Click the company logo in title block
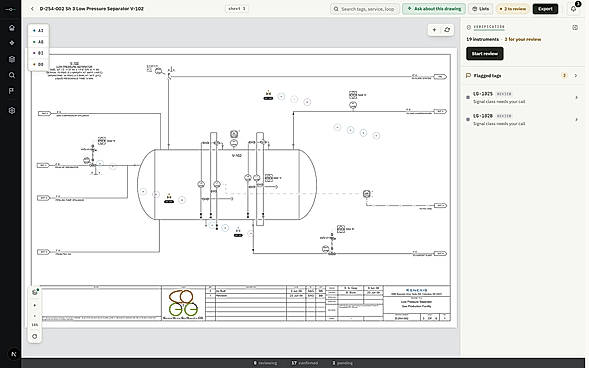 pos(184,303)
